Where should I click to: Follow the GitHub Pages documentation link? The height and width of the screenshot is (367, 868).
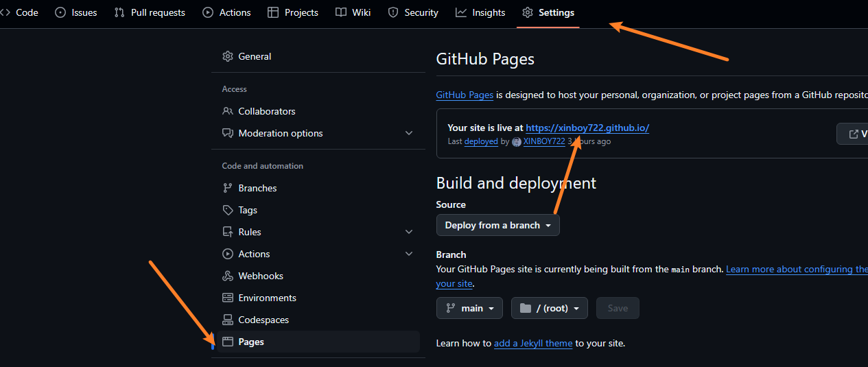(465, 95)
